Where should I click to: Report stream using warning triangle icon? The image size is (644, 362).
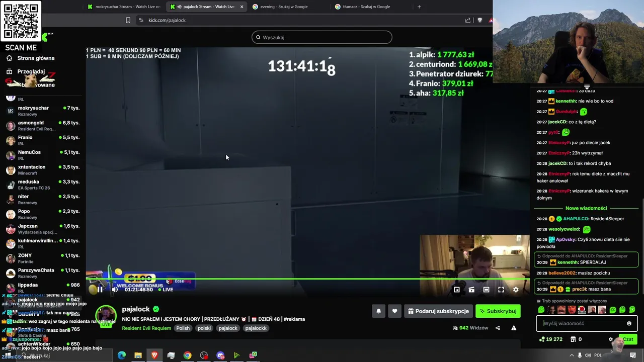click(x=514, y=328)
